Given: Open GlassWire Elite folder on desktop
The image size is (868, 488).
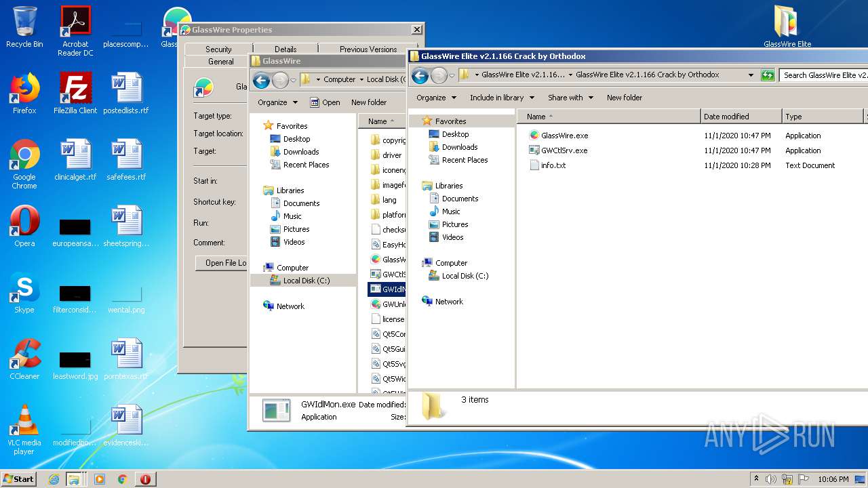Looking at the screenshot, I should coord(787,27).
